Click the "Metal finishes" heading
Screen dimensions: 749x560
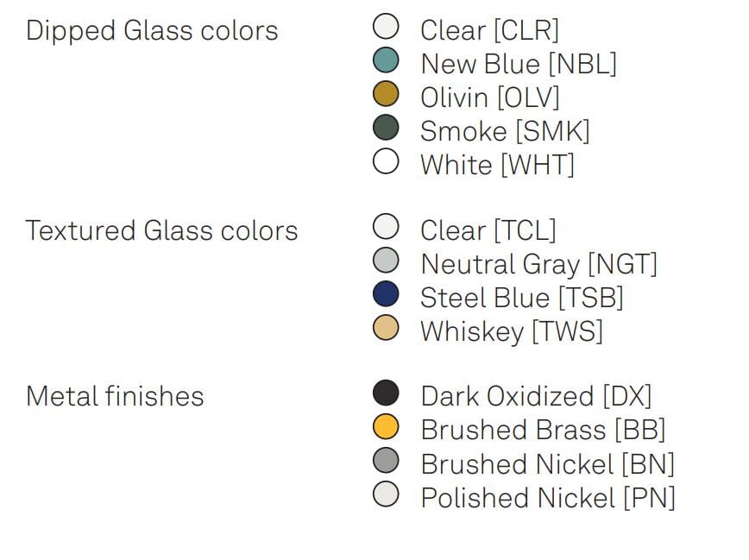point(115,397)
